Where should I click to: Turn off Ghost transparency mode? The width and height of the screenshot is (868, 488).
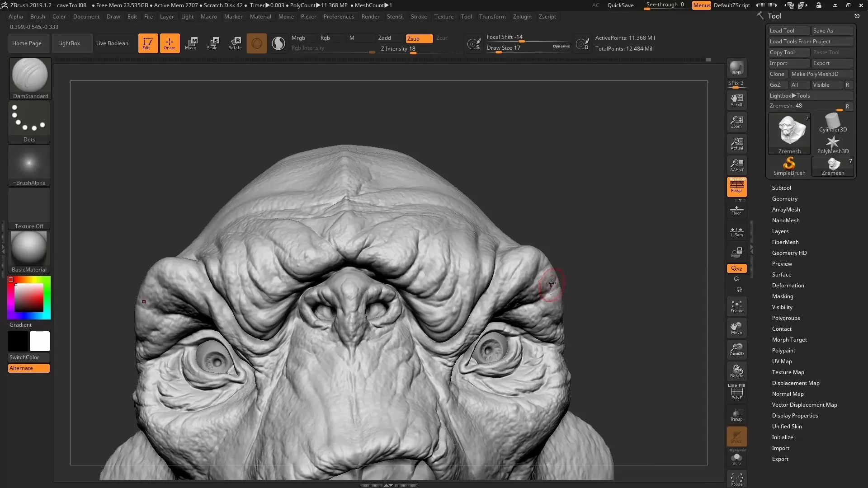(x=736, y=436)
